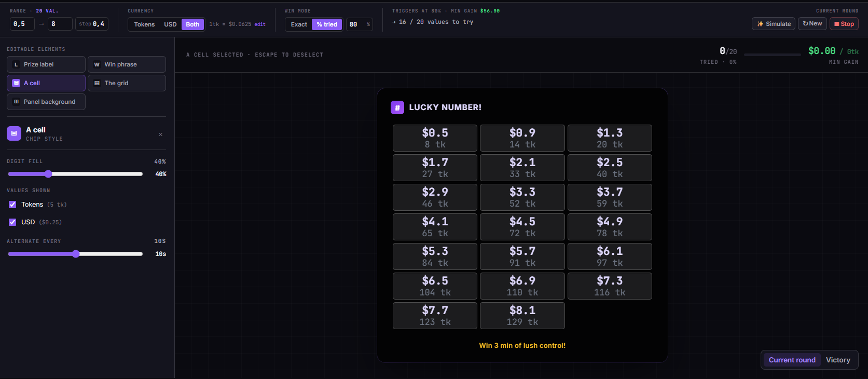
Task: Click the $2.5 cell
Action: coord(610,168)
